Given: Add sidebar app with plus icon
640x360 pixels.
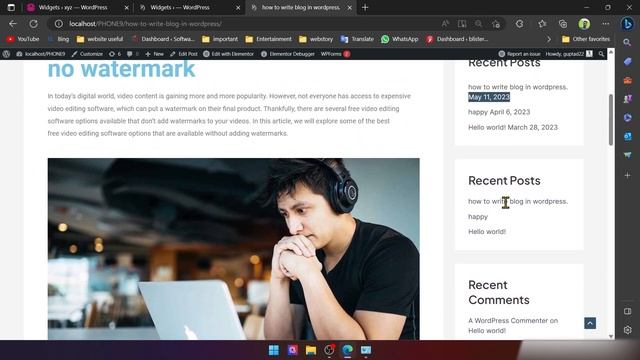Looking at the screenshot, I should click(627, 175).
